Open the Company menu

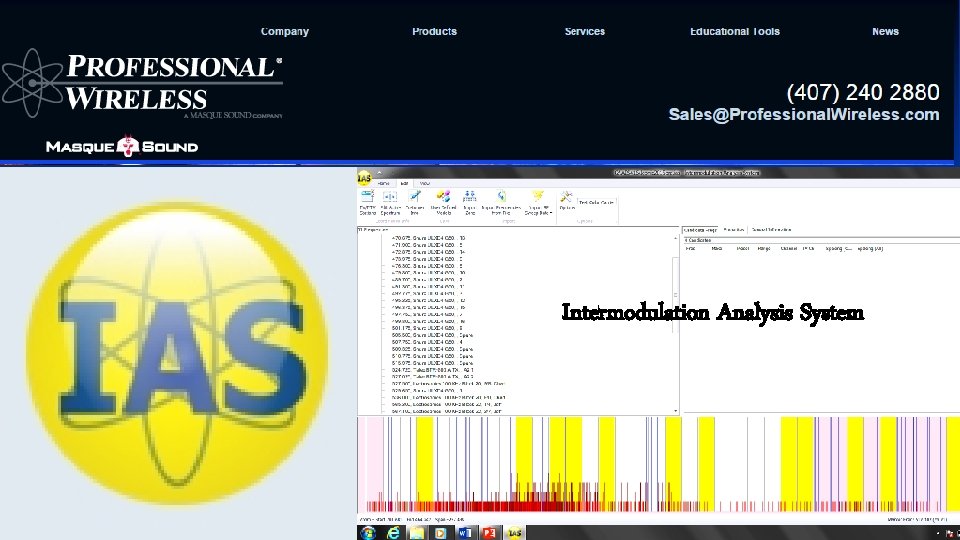[285, 31]
